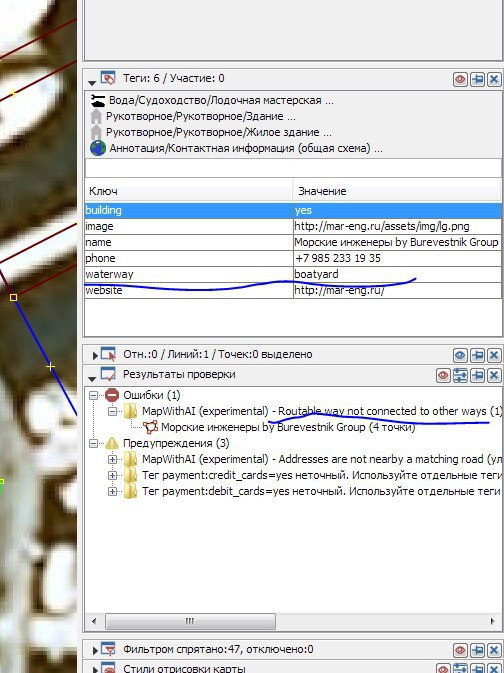Select the phone value +7 985 233 19 35

coord(397,258)
